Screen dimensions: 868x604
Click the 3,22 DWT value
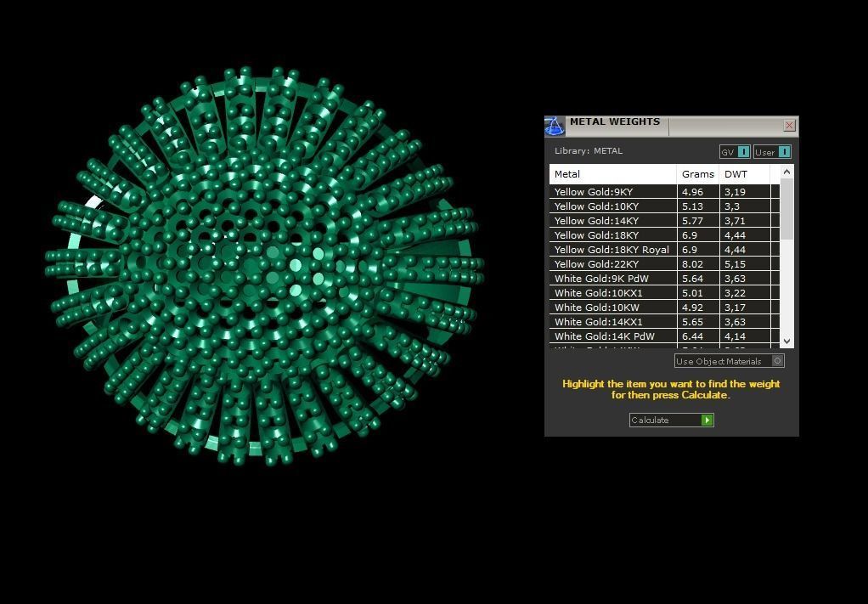(736, 293)
